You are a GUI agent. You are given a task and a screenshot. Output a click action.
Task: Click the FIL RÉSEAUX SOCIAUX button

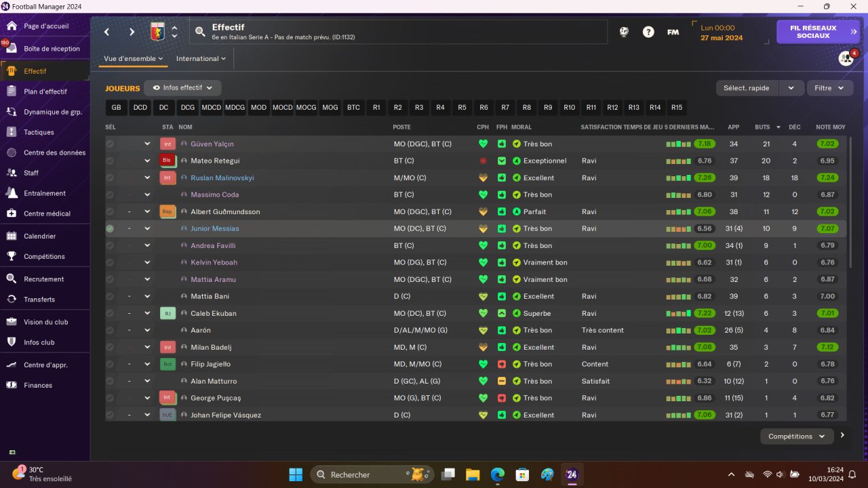coord(818,32)
